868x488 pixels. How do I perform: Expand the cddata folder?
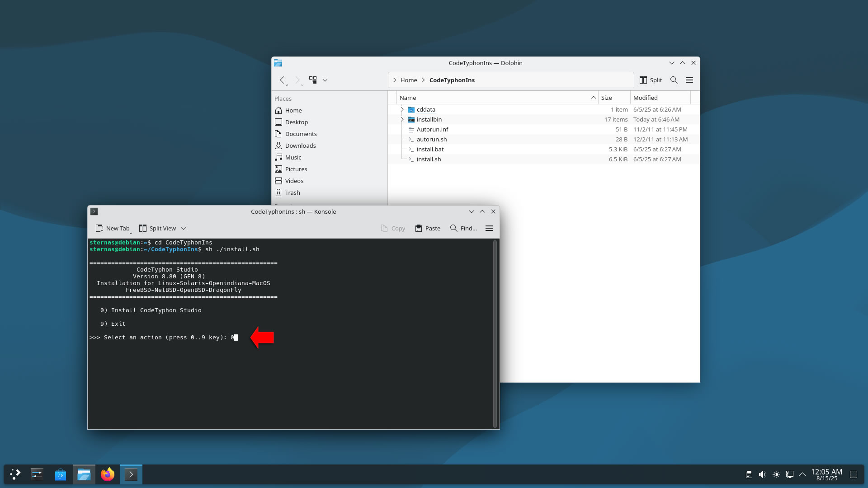tap(402, 109)
